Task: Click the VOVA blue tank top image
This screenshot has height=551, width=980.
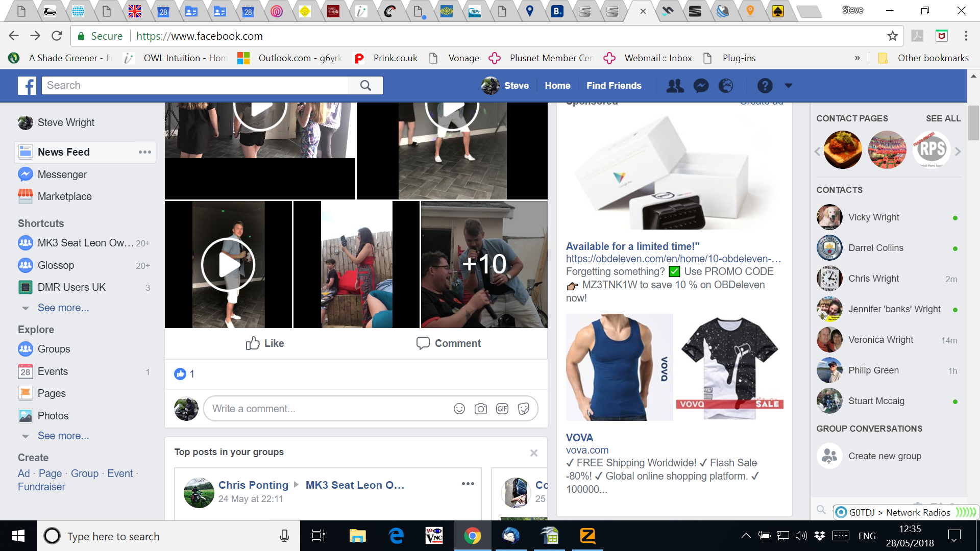Action: tap(619, 367)
